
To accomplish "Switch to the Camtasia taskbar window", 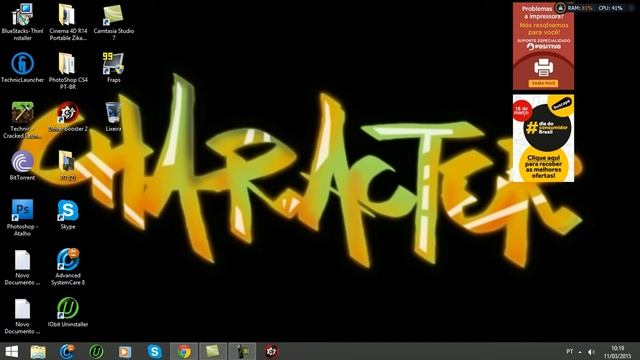I will click(213, 351).
